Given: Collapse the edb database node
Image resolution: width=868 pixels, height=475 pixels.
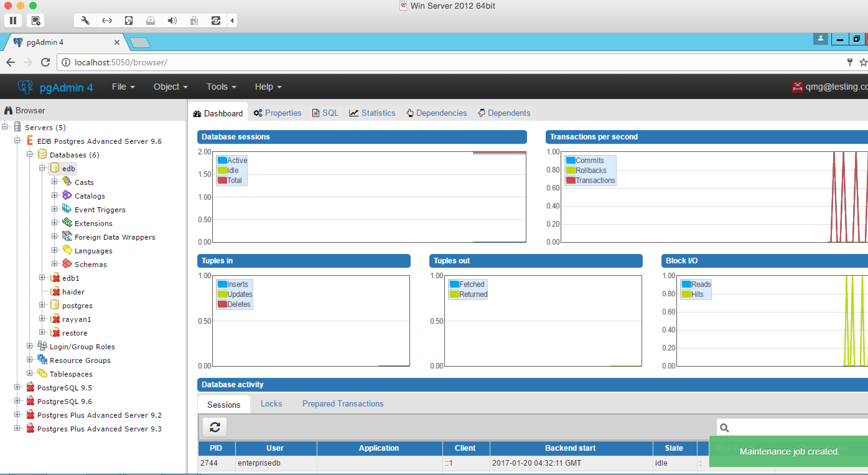Looking at the screenshot, I should click(42, 168).
